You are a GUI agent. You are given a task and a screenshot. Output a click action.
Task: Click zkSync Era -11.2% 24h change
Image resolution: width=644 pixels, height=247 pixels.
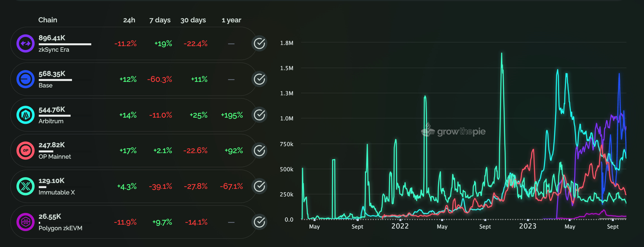click(x=126, y=44)
